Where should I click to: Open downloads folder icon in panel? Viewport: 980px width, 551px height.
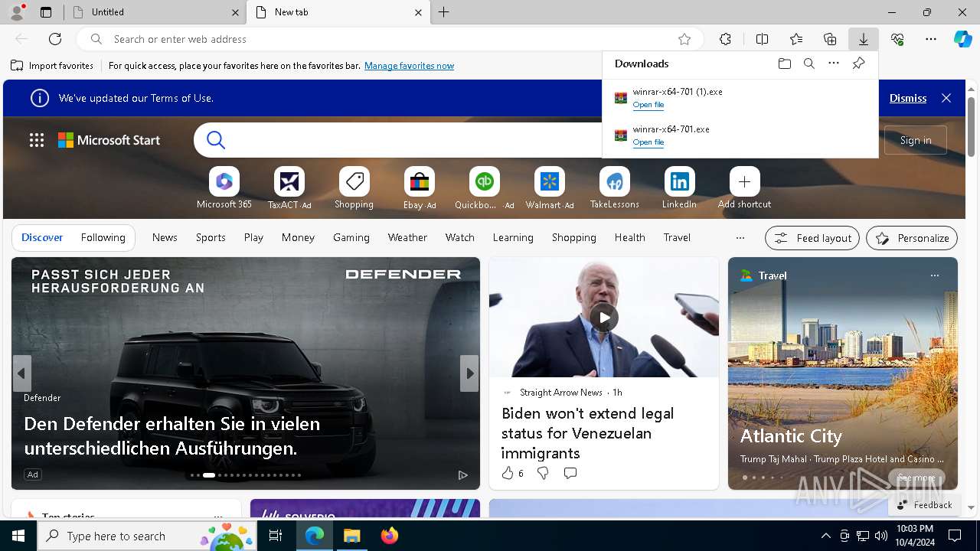(x=784, y=64)
